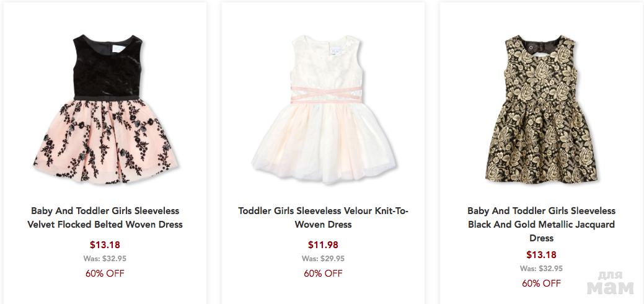644x304 pixels.
Task: Click the 'для мам' watermark logo
Action: point(610,282)
